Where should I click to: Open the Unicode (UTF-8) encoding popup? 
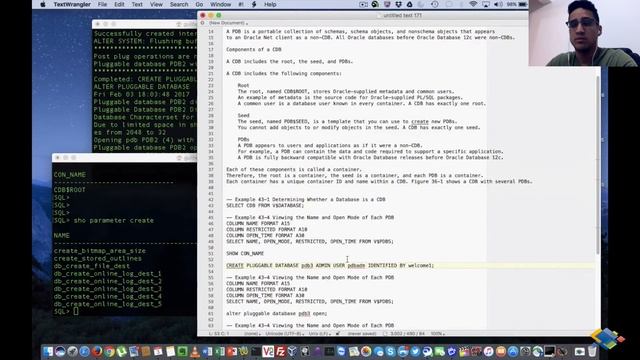point(286,333)
